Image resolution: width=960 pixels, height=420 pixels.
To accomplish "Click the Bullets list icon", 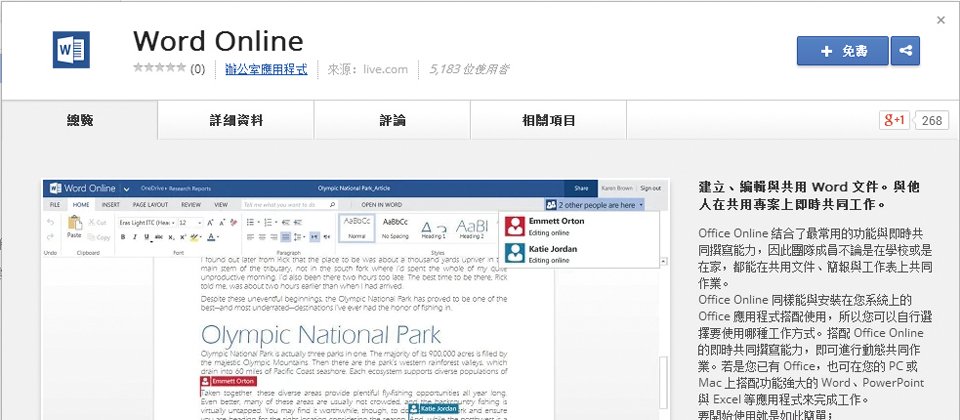I will 250,222.
